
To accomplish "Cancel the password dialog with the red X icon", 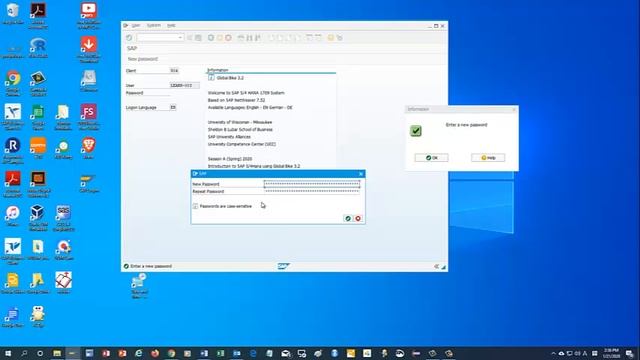I will (358, 218).
